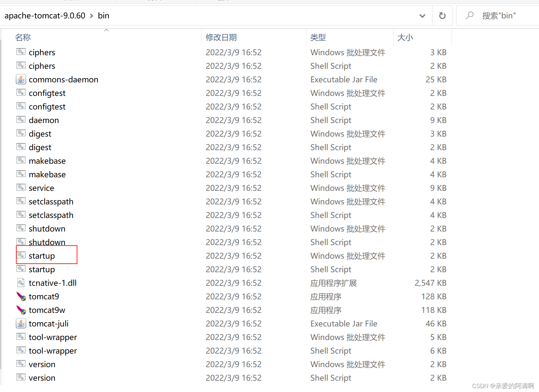Click the service batch file icon
This screenshot has height=392, width=539.
coord(21,187)
